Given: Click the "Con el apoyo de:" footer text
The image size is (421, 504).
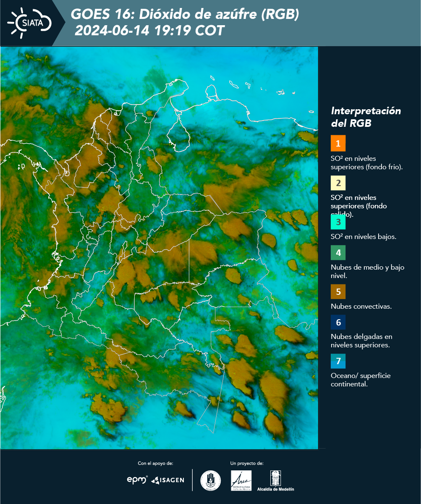Looking at the screenshot, I should pyautogui.click(x=155, y=464).
